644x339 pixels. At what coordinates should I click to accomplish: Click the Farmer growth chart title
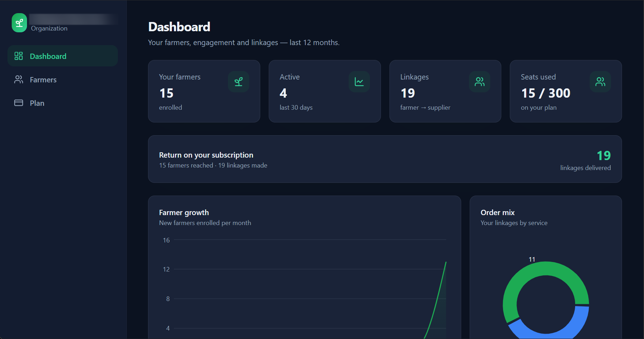[x=184, y=213]
